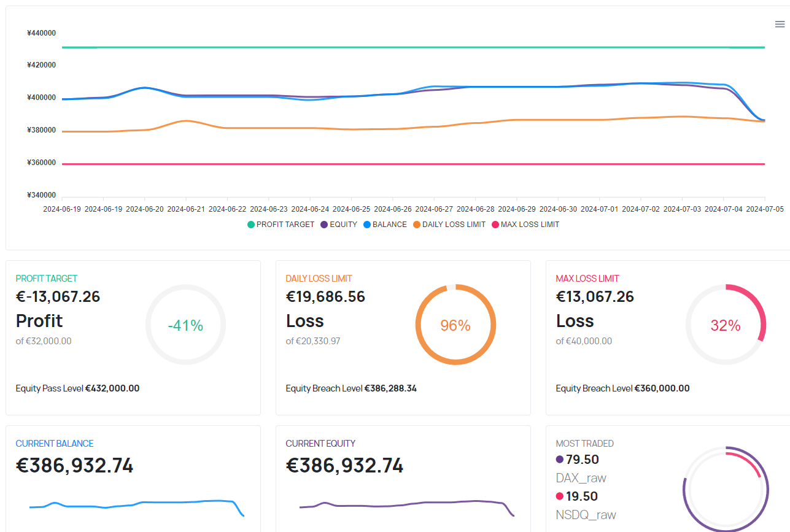Click the 2024-06-20 date axis label
This screenshot has width=790, height=532.
click(x=145, y=209)
